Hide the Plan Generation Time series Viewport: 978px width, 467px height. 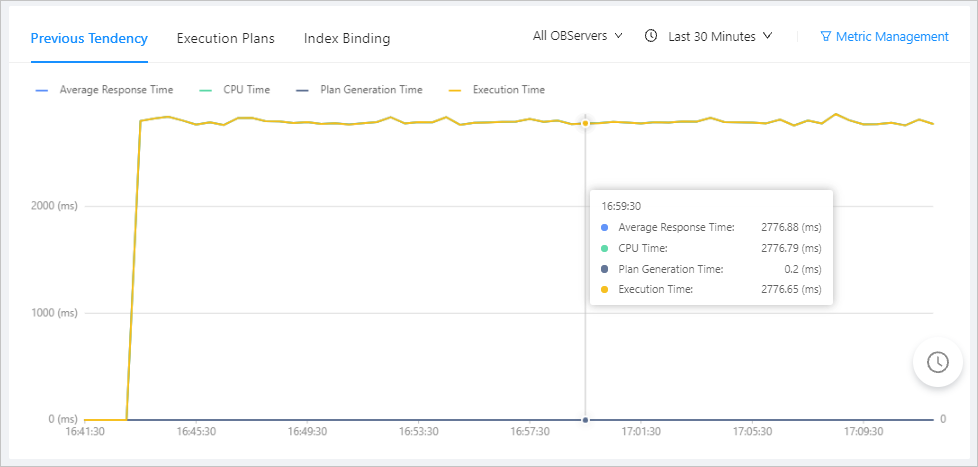click(x=371, y=90)
